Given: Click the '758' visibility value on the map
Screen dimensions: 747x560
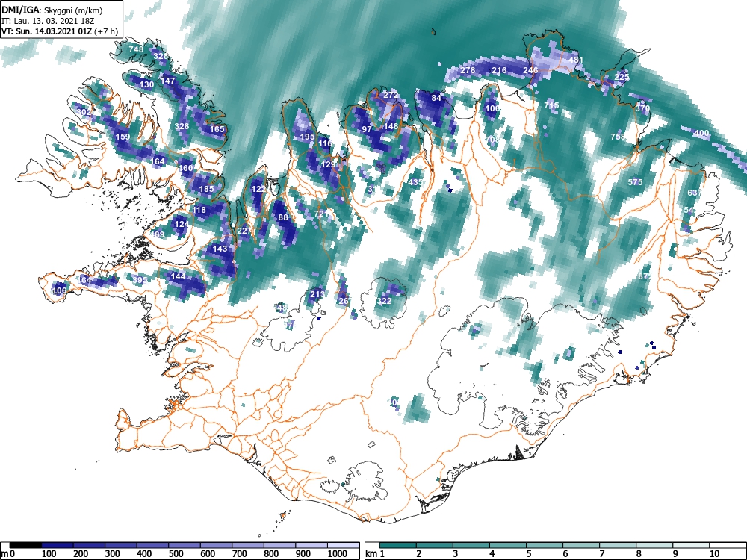Looking at the screenshot, I should (x=618, y=137).
